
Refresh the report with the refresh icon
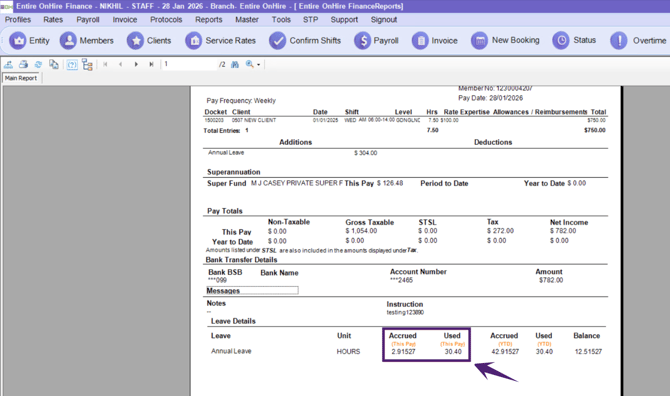(38, 65)
